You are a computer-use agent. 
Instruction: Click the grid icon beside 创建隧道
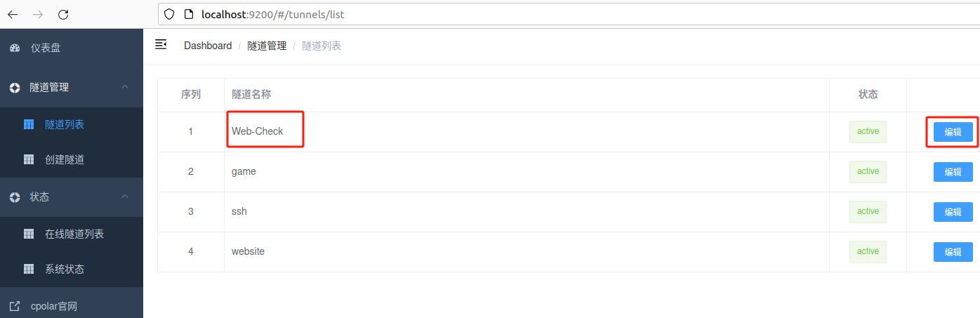[x=29, y=159]
